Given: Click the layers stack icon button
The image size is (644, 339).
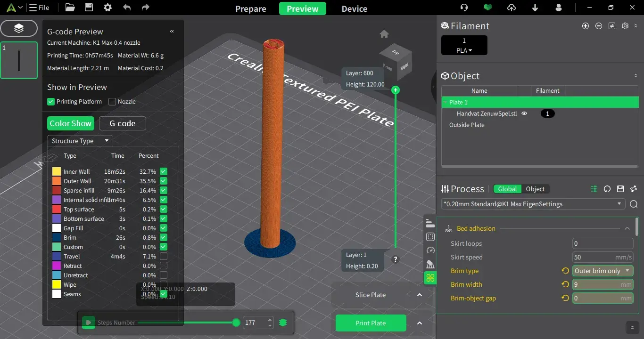Looking at the screenshot, I should point(19,28).
